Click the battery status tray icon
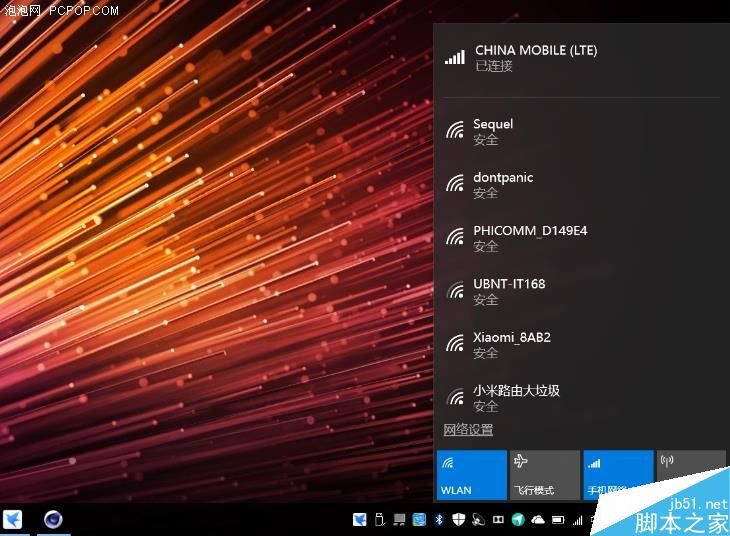 click(x=558, y=520)
